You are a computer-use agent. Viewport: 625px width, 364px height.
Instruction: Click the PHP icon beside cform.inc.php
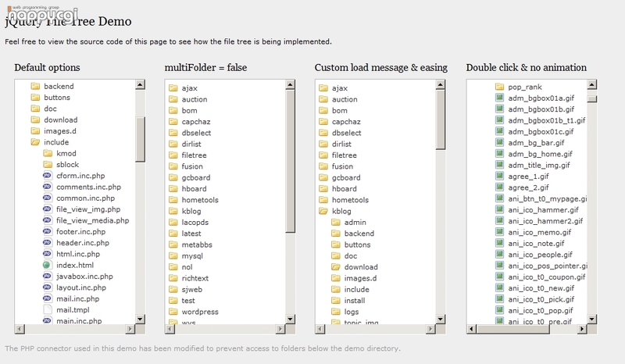click(x=47, y=176)
